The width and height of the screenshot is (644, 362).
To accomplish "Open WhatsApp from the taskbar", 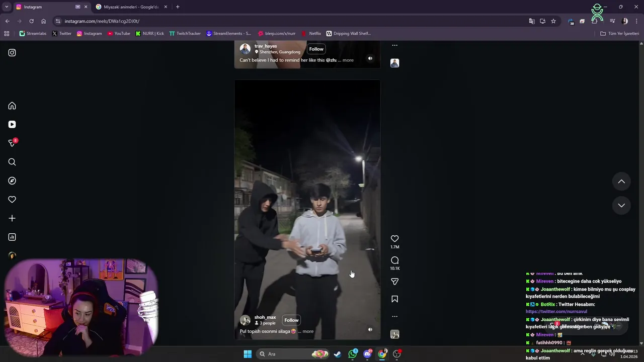I will point(353,354).
